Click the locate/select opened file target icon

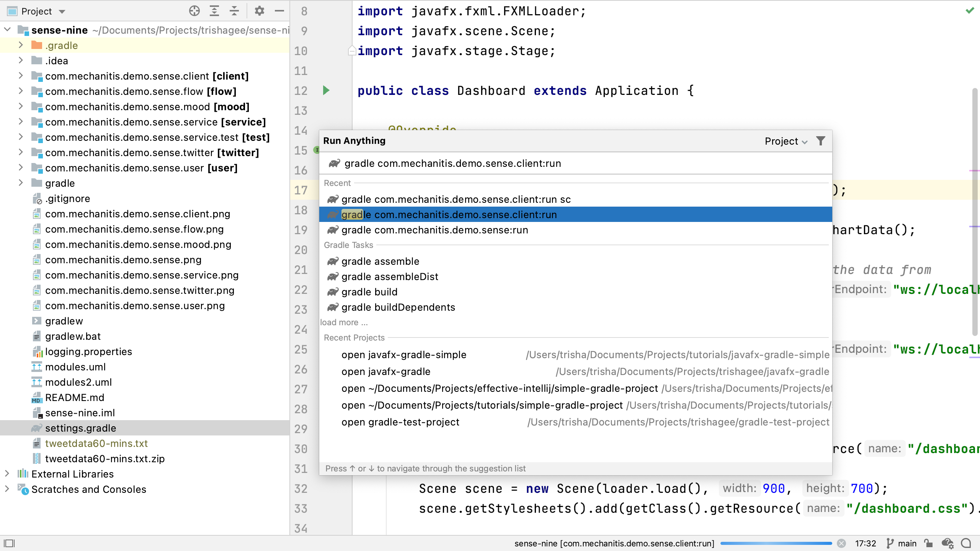194,11
